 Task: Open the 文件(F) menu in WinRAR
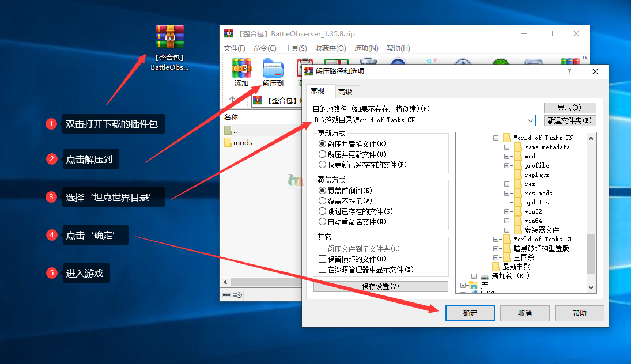pyautogui.click(x=234, y=48)
